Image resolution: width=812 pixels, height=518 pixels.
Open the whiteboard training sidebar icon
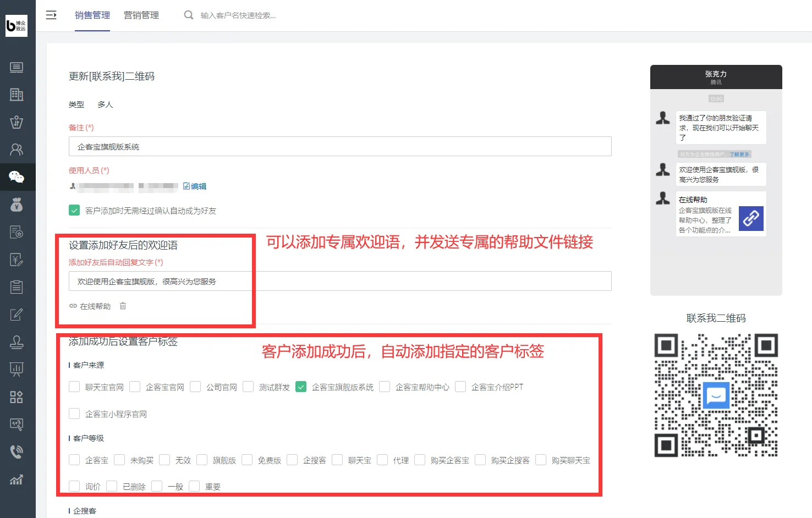tap(17, 425)
